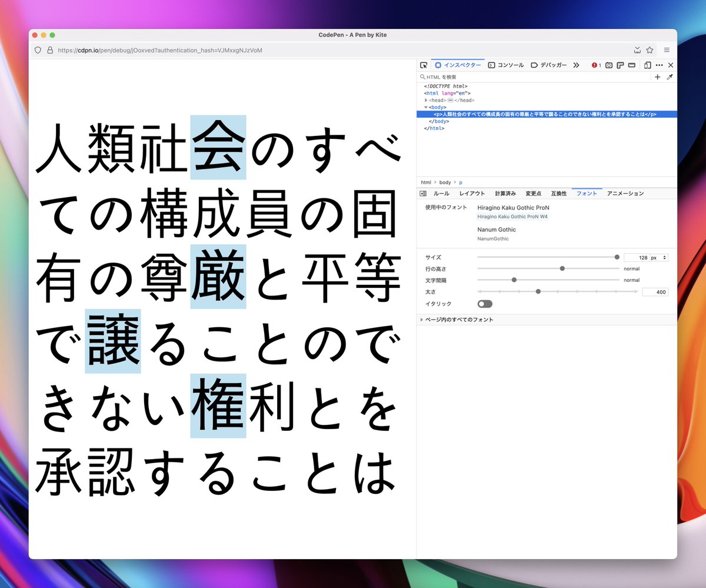Collapse the body element node

point(426,107)
